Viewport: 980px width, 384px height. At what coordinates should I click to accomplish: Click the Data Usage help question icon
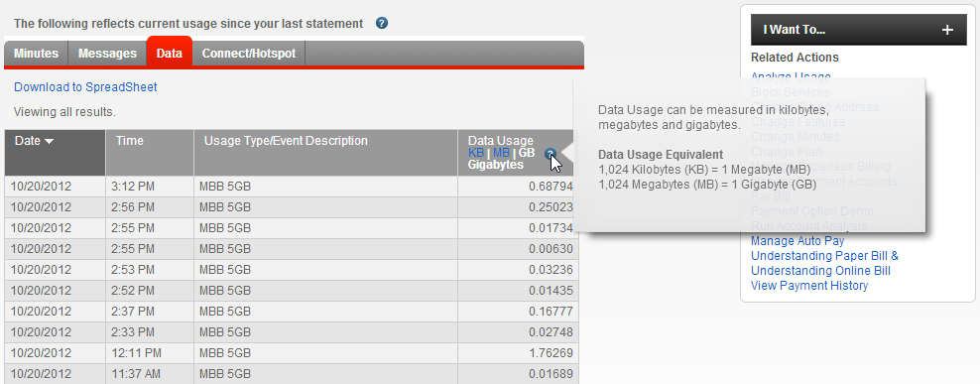(x=550, y=153)
